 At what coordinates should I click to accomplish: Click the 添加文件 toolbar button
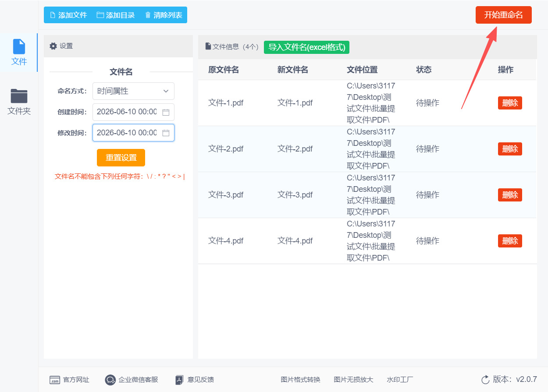click(68, 15)
